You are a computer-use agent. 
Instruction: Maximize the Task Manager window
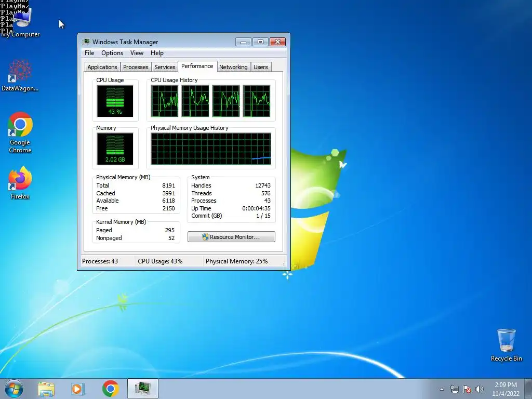(260, 42)
